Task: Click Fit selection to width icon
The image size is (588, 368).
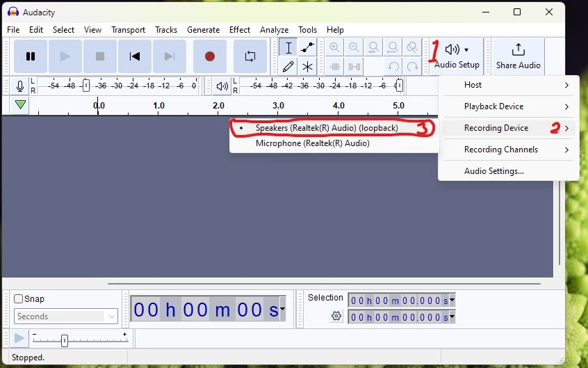Action: click(x=373, y=48)
